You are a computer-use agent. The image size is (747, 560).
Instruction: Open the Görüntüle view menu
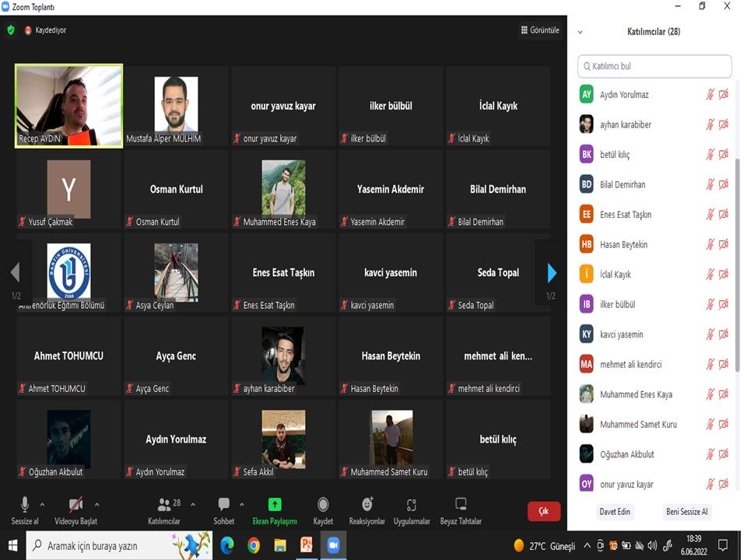click(540, 30)
